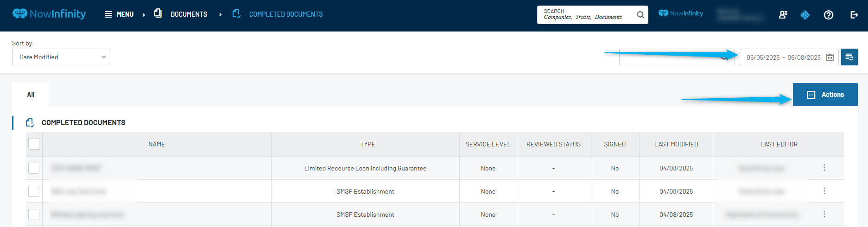Open the Actions button
Image resolution: width=868 pixels, height=227 pixels.
coord(825,95)
